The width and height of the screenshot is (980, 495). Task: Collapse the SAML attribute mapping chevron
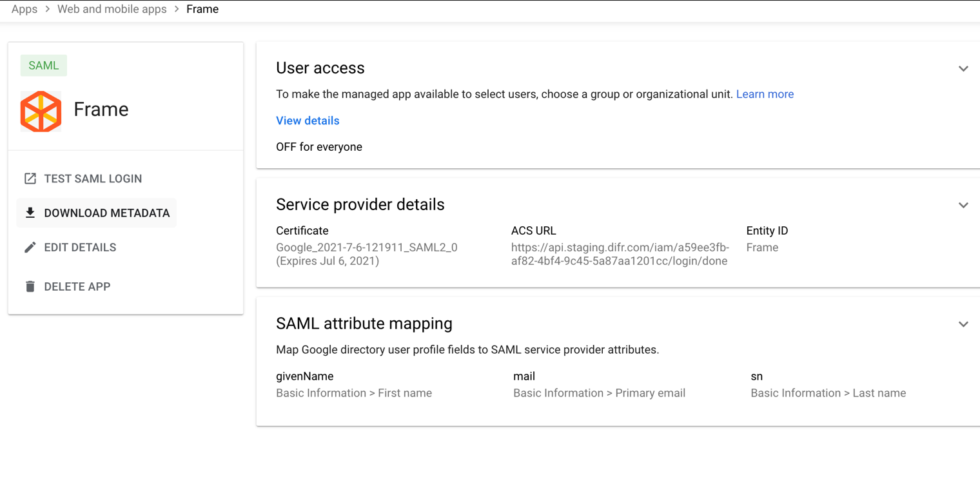[963, 324]
